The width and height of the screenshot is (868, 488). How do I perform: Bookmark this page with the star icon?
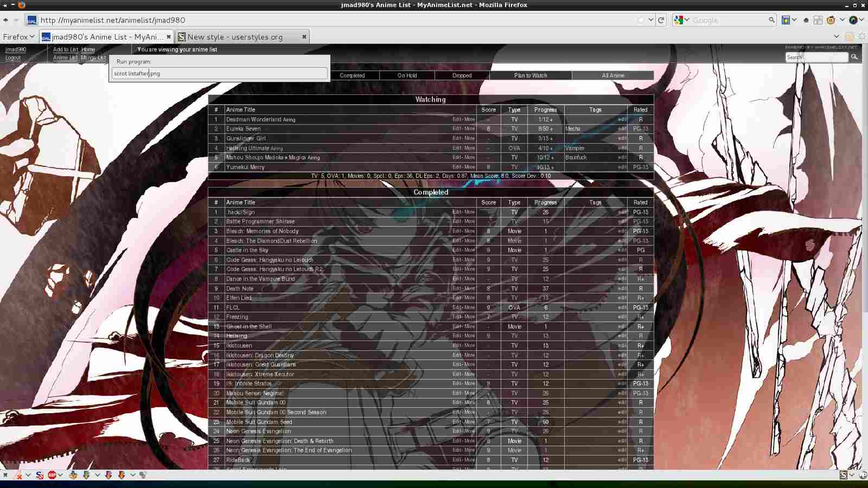point(641,20)
